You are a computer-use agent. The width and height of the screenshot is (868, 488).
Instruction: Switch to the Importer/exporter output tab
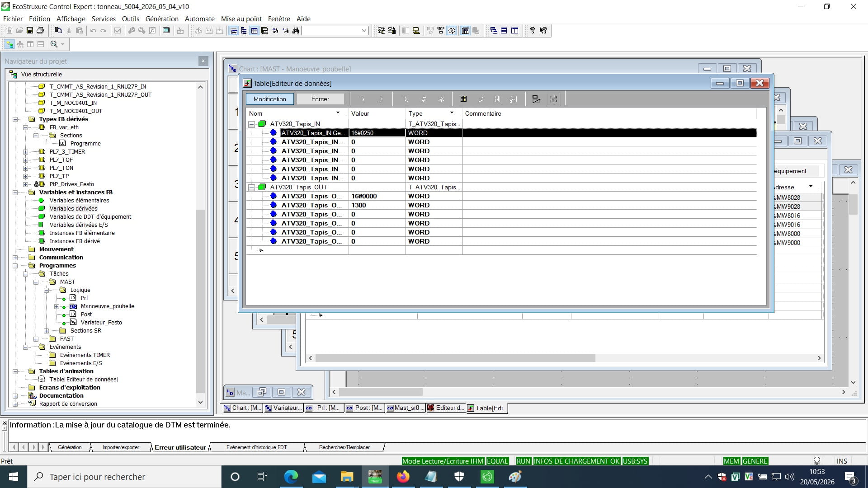click(121, 447)
